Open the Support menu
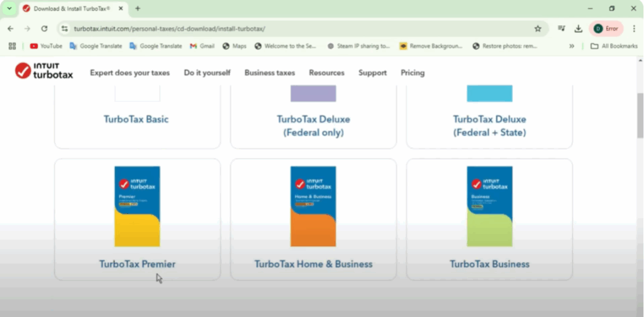The height and width of the screenshot is (317, 644). click(x=372, y=73)
